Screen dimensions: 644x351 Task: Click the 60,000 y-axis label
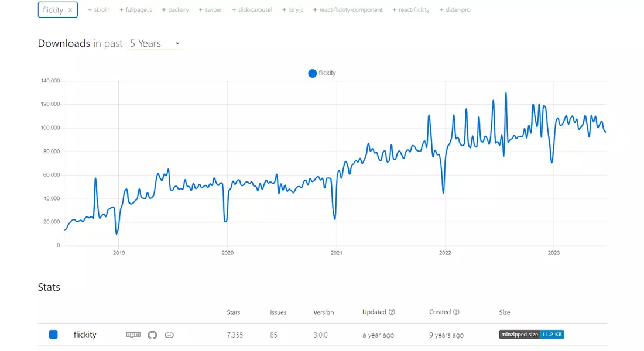click(x=52, y=175)
